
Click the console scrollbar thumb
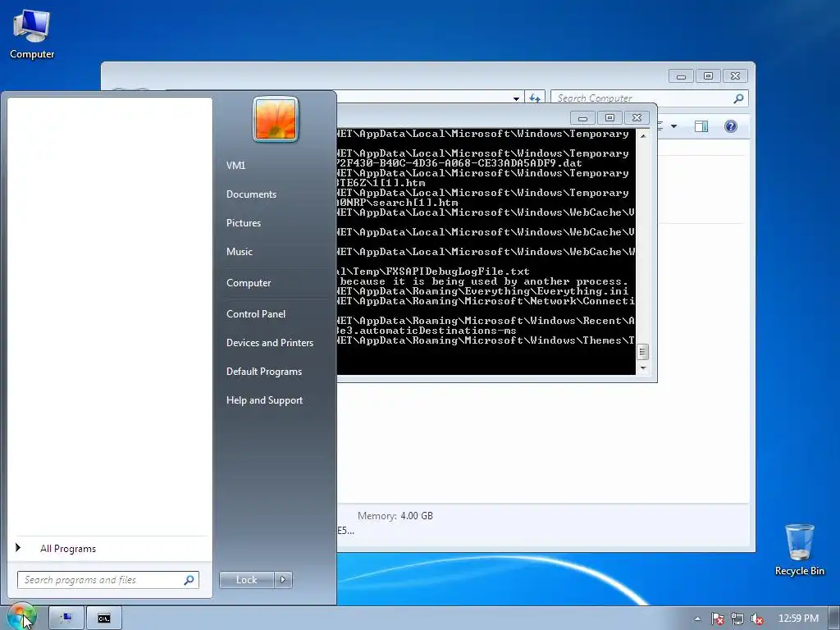(x=643, y=352)
